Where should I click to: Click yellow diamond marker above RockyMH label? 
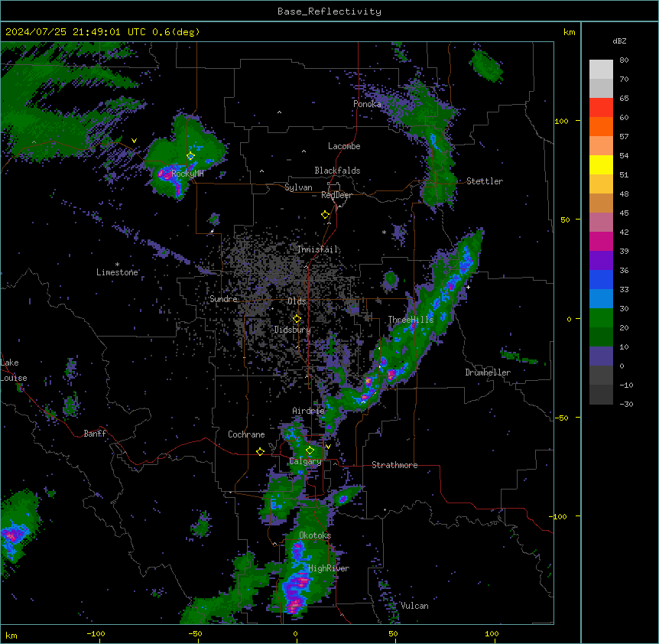[190, 156]
